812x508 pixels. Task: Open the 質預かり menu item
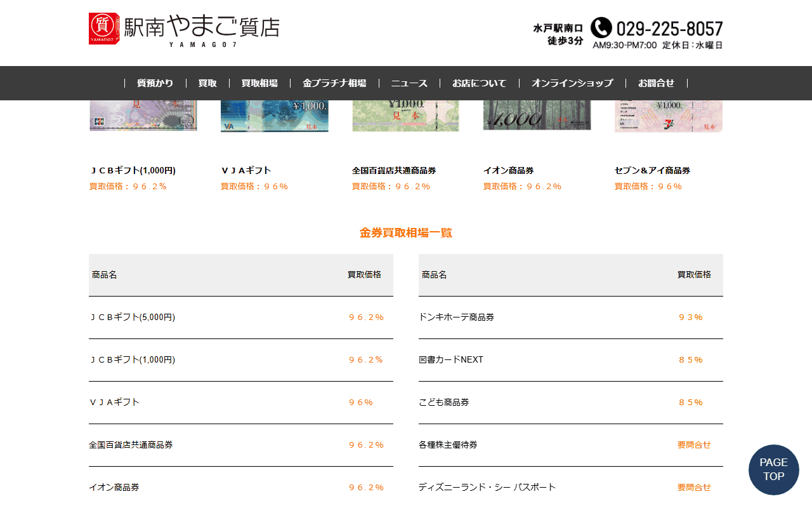coord(155,83)
